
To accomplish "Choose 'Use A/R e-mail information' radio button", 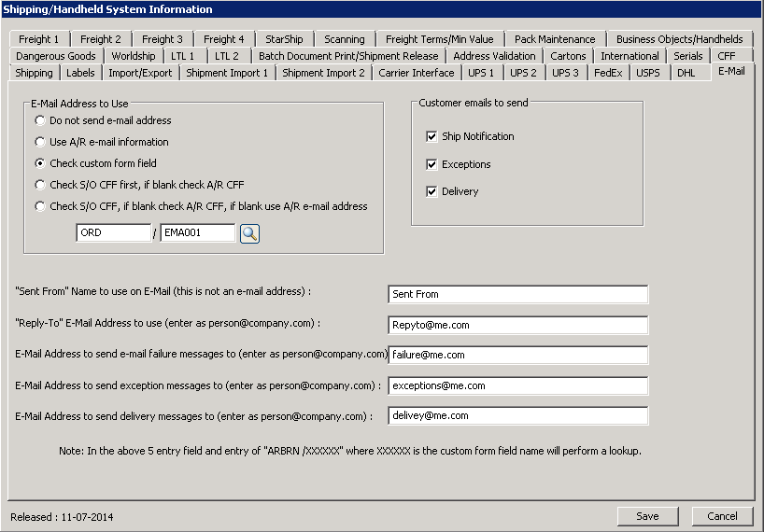I will click(39, 142).
